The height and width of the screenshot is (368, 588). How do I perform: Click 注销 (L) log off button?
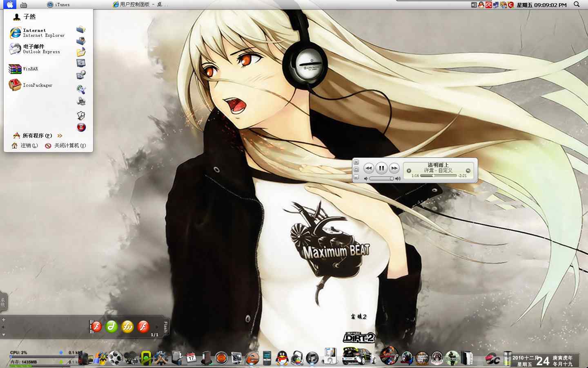tap(25, 146)
